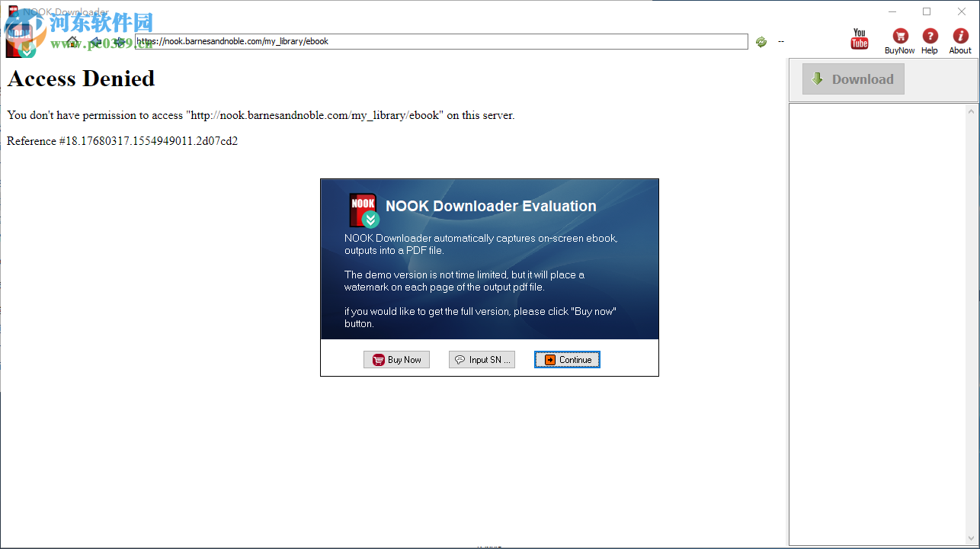980x549 pixels.
Task: Click the download list scrollbar down arrow
Action: click(x=972, y=538)
